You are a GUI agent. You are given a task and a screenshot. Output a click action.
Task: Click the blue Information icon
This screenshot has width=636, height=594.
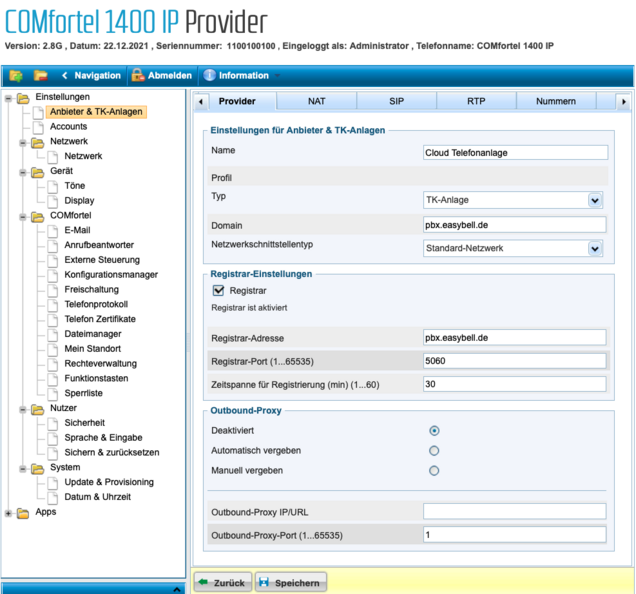[209, 75]
